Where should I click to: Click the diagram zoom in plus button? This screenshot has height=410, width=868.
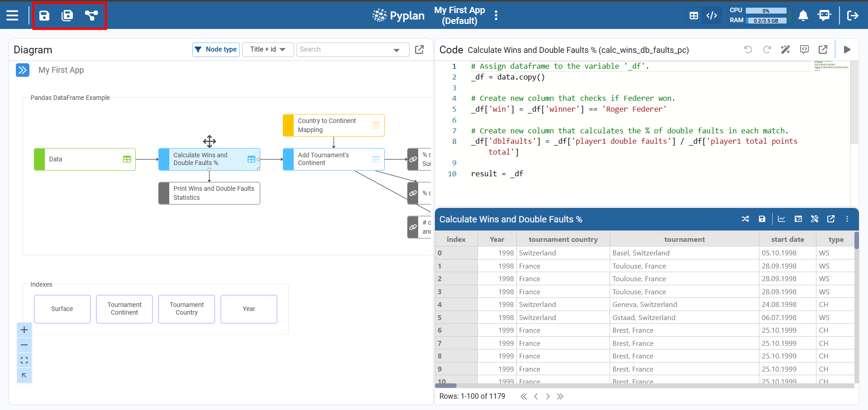[24, 330]
